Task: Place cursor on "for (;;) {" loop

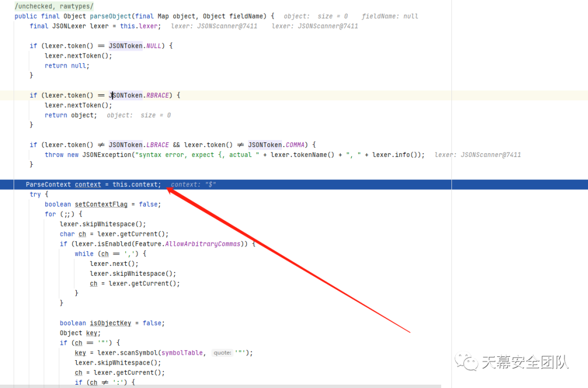Action: point(63,214)
